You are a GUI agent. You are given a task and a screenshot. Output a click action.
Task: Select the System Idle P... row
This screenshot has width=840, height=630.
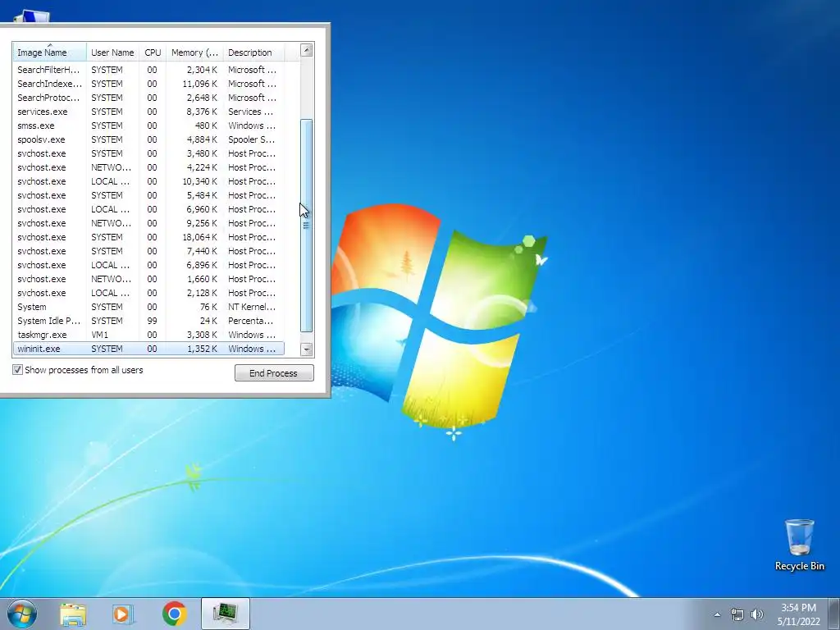click(148, 321)
